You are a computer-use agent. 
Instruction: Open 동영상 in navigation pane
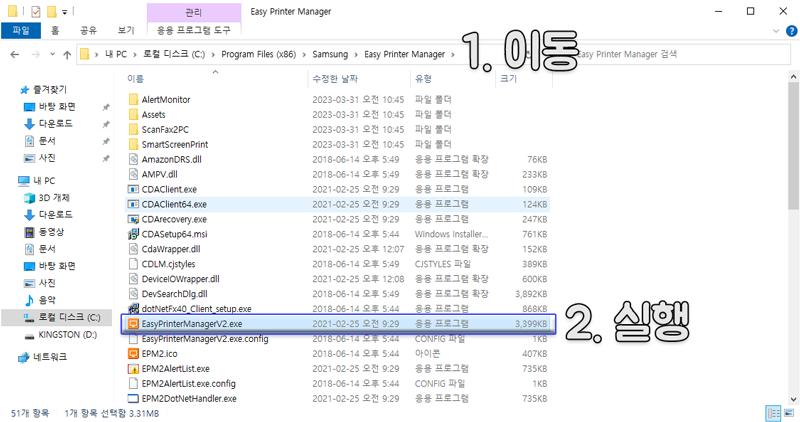pyautogui.click(x=52, y=232)
